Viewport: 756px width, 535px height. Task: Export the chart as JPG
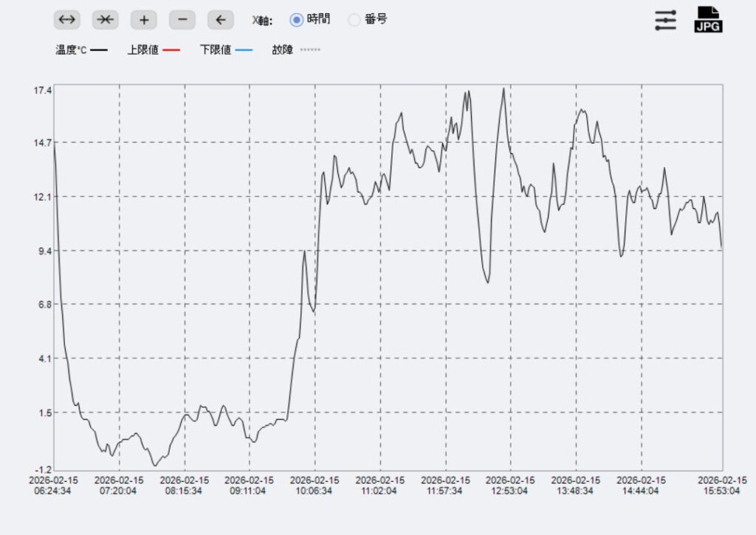[x=708, y=20]
